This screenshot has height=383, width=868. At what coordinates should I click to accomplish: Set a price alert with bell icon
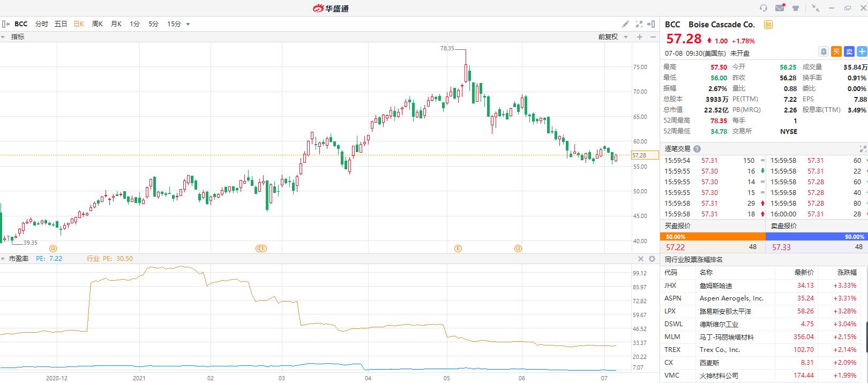pos(824,51)
